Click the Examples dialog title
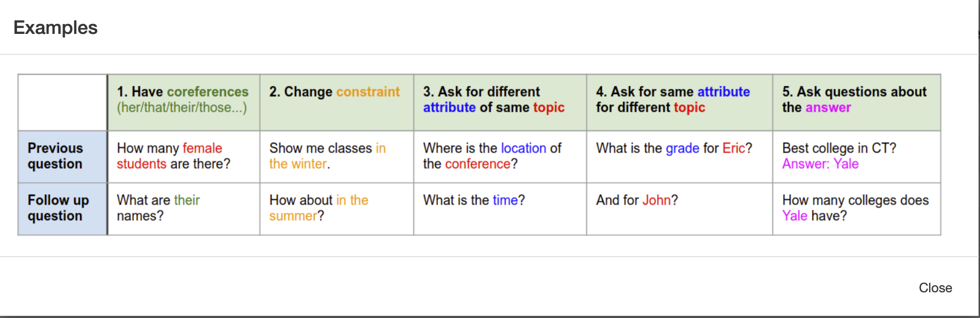 [x=55, y=27]
